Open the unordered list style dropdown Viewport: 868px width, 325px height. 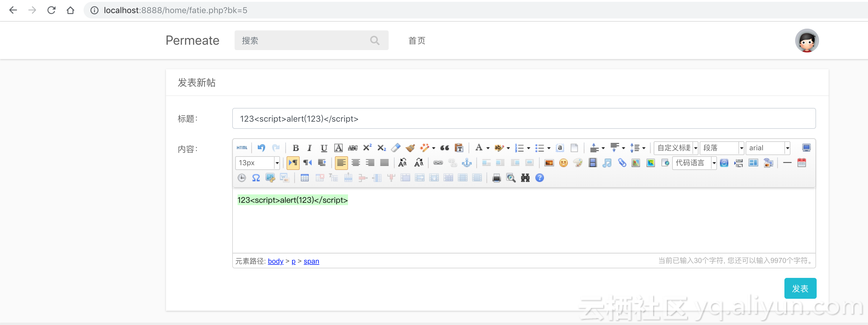tap(549, 148)
